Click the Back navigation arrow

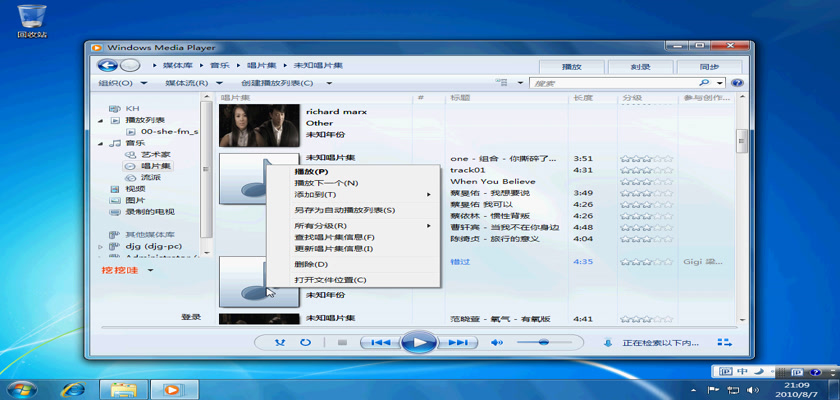pyautogui.click(x=104, y=65)
